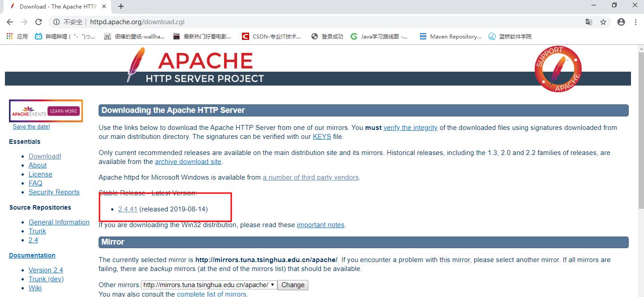Image resolution: width=644 pixels, height=297 pixels.
Task: Click the mirrors.tuna.tsinghua.edu.cn bold mirror URL
Action: [x=266, y=260]
